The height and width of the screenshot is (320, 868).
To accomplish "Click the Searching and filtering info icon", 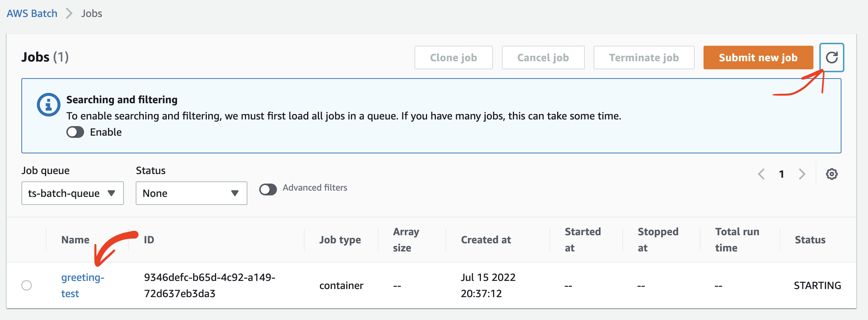I will [48, 105].
